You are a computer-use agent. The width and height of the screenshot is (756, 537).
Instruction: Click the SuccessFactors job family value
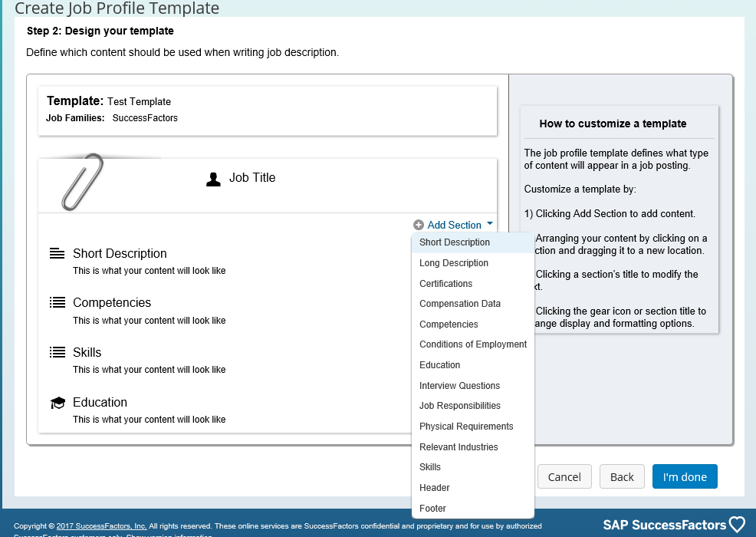click(x=145, y=117)
